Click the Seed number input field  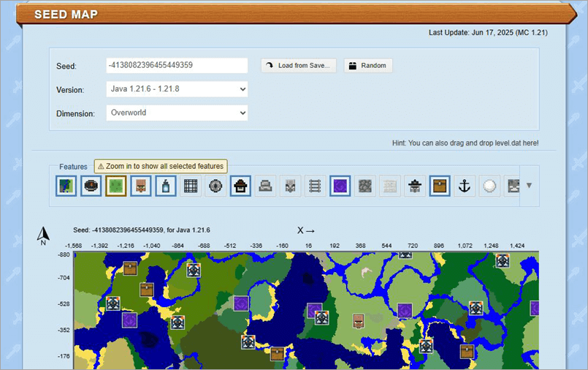click(x=177, y=66)
